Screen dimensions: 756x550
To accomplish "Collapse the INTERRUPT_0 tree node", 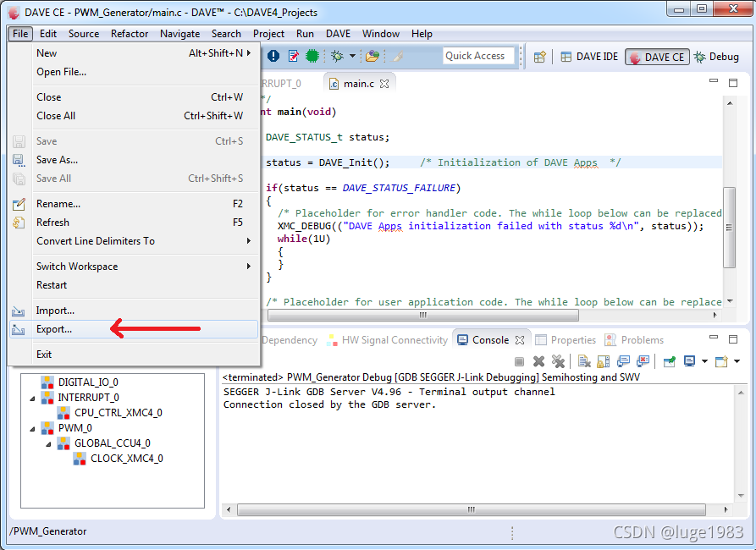I will [x=32, y=399].
